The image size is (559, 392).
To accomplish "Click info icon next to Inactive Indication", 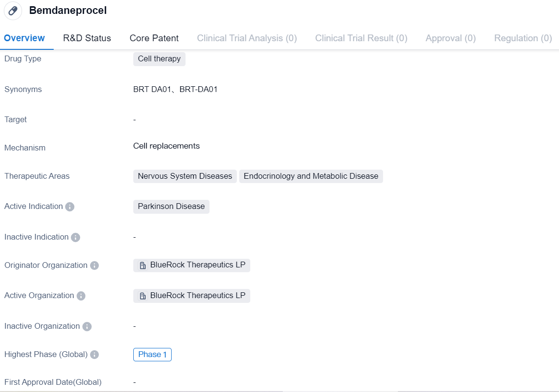I will click(75, 237).
